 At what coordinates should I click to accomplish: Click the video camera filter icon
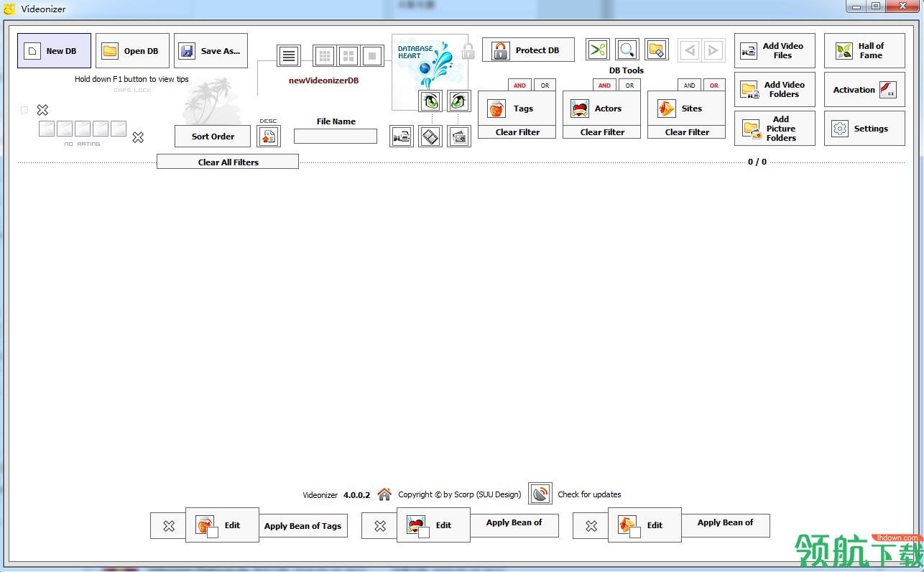(402, 137)
